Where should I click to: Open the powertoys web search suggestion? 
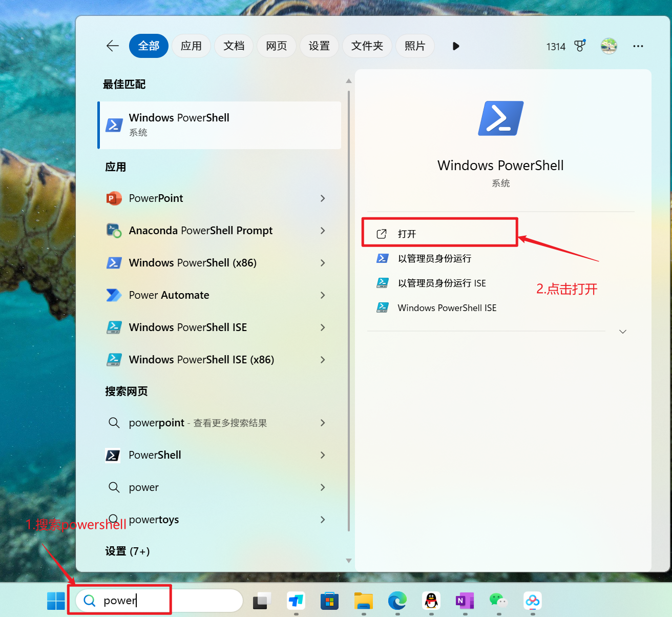click(x=220, y=520)
